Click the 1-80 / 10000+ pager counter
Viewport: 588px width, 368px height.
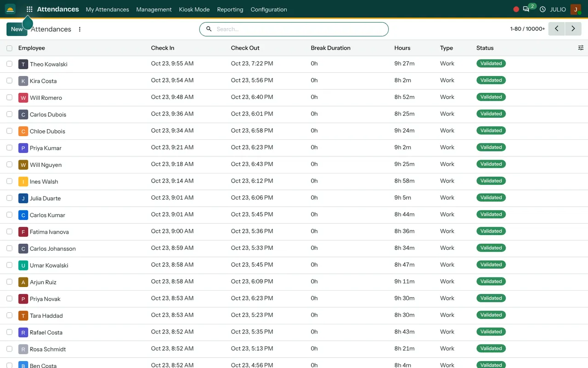click(527, 29)
